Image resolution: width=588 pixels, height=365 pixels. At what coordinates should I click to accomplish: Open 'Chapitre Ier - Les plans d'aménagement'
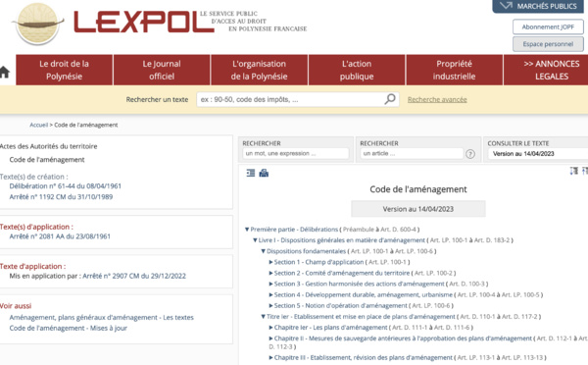[x=330, y=328]
